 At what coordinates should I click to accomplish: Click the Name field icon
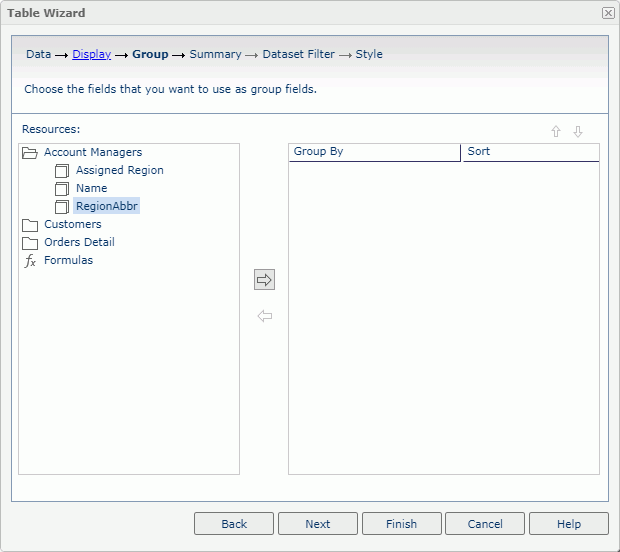pos(62,189)
